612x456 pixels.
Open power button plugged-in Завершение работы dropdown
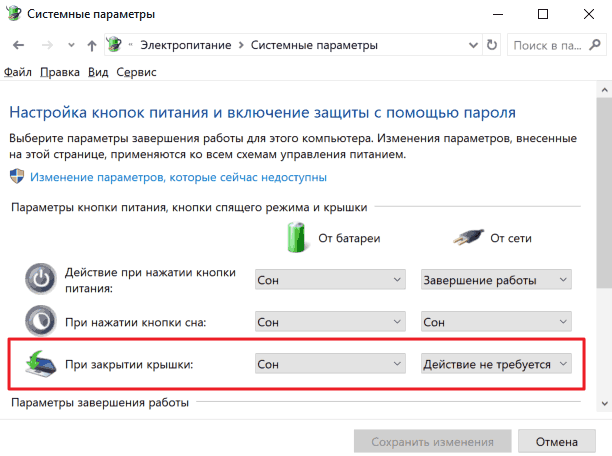click(x=496, y=280)
